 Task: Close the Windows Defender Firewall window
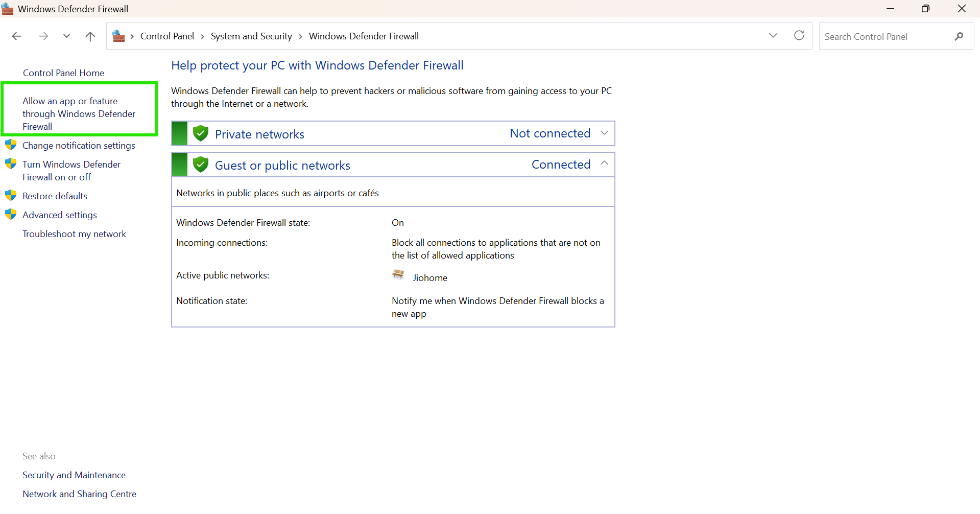pyautogui.click(x=962, y=9)
